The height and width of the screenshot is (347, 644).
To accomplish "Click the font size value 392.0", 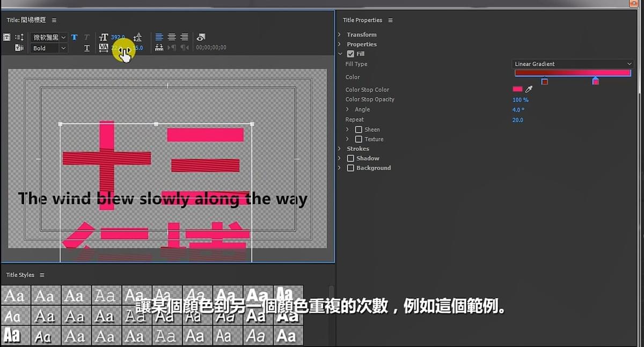I will (118, 38).
